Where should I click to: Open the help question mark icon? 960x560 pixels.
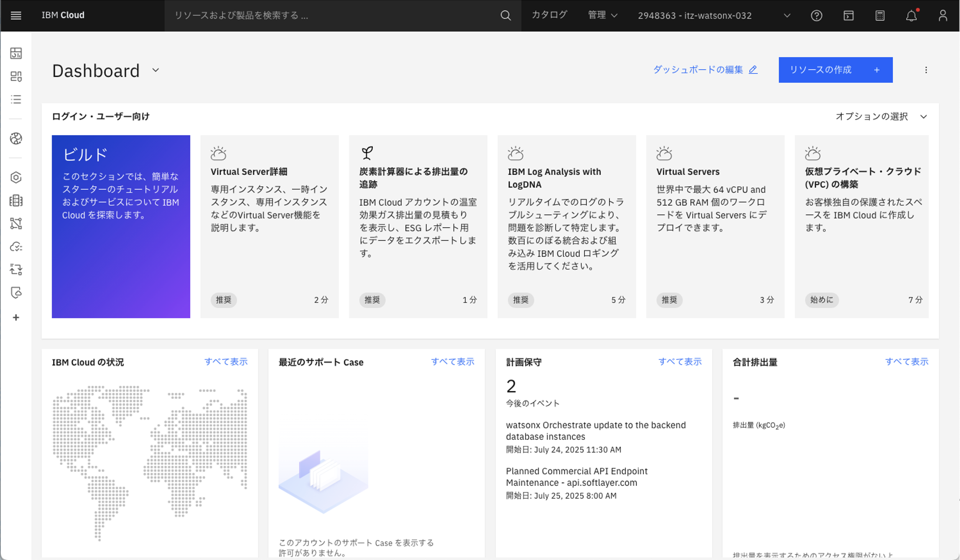816,16
